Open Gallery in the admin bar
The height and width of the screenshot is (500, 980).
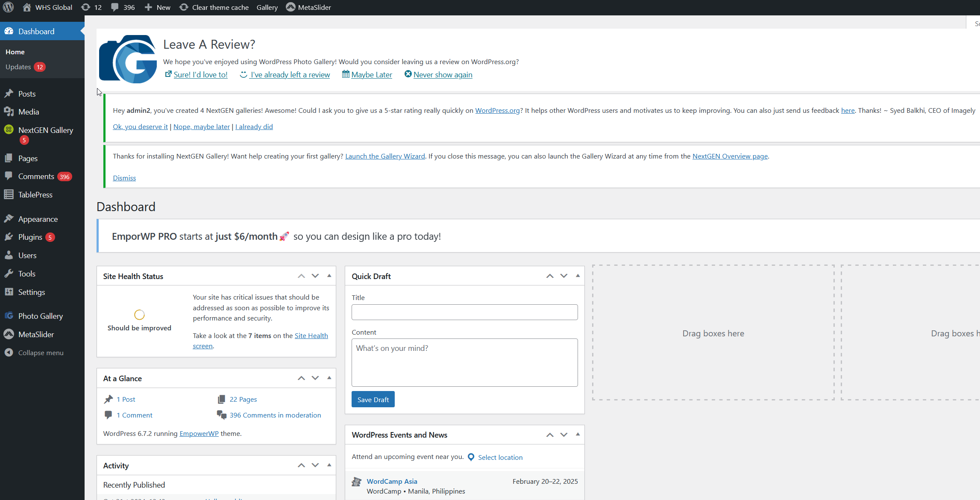[267, 7]
